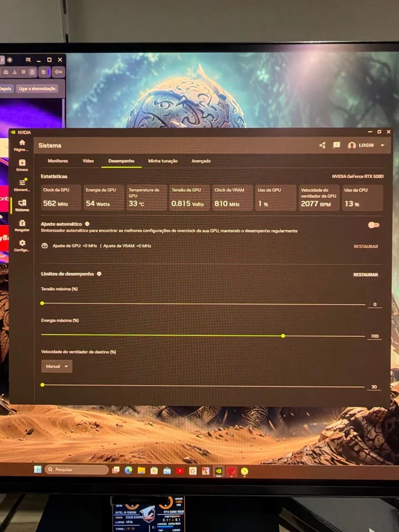Click RESTAURAR next to Ajuste da GPU
This screenshot has height=532, width=399.
(366, 246)
